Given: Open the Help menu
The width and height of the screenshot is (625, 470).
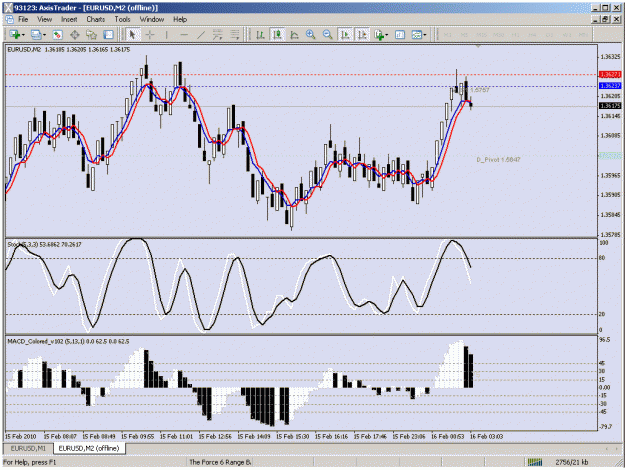Looking at the screenshot, I should pos(180,19).
